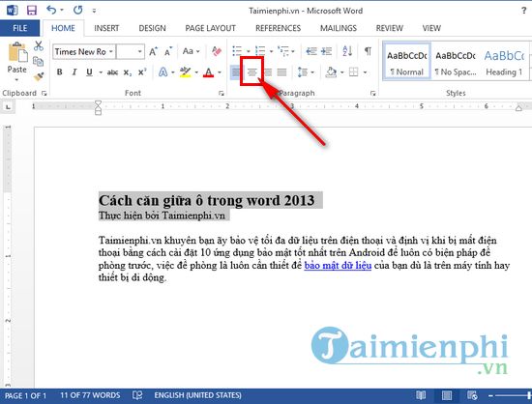This screenshot has height=404, width=532.
Task: Save the document with the floppy disk icon
Action: (32, 11)
